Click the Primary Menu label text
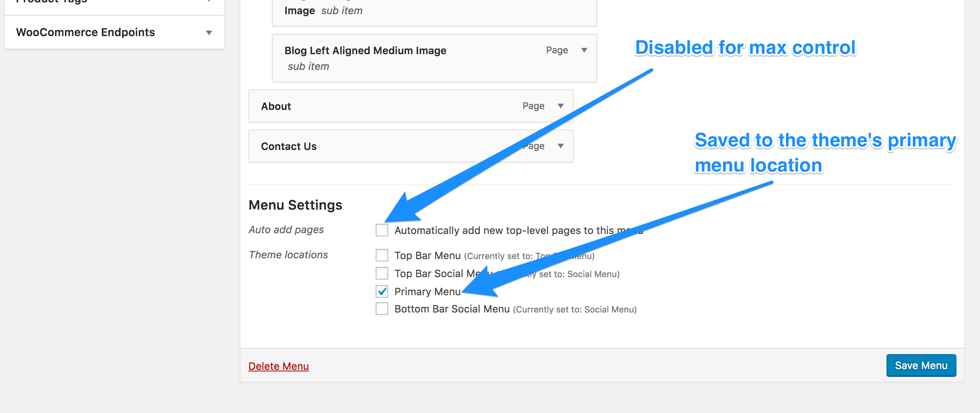This screenshot has width=980, height=413. (x=427, y=292)
